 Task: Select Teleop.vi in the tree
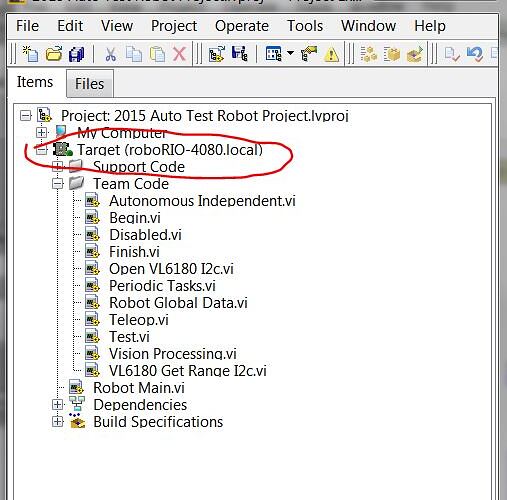pyautogui.click(x=139, y=320)
